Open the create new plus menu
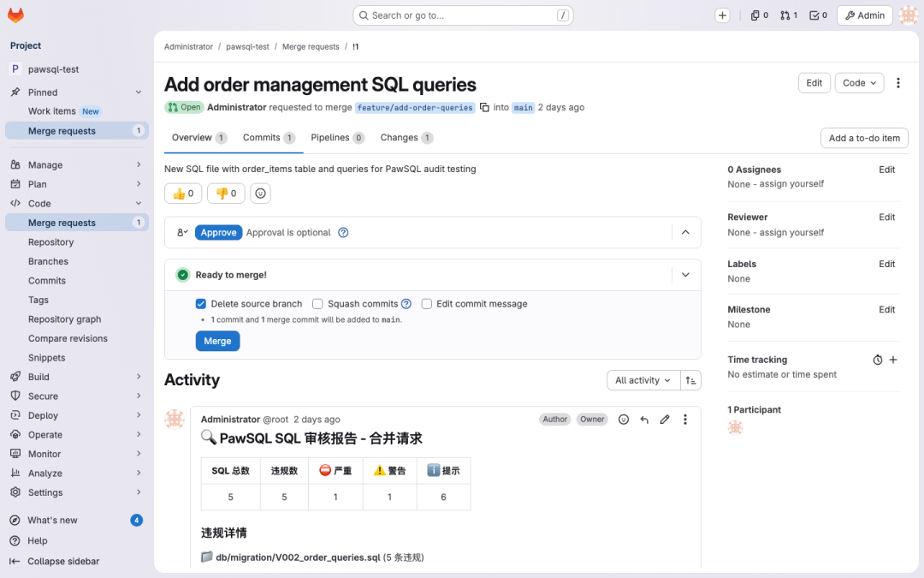The width and height of the screenshot is (924, 578). click(x=722, y=16)
